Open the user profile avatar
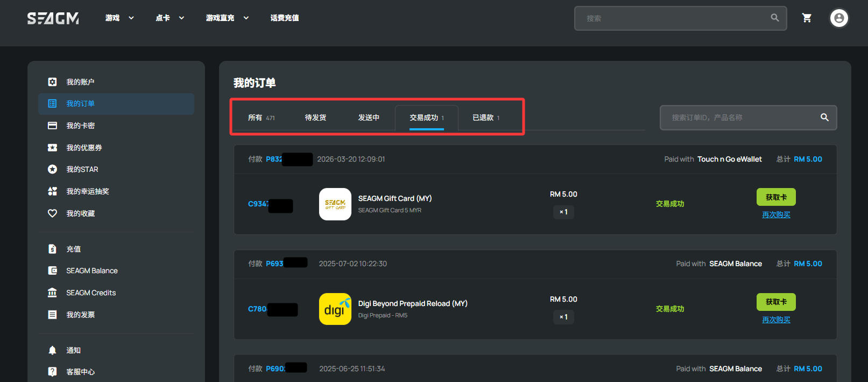 (x=839, y=18)
